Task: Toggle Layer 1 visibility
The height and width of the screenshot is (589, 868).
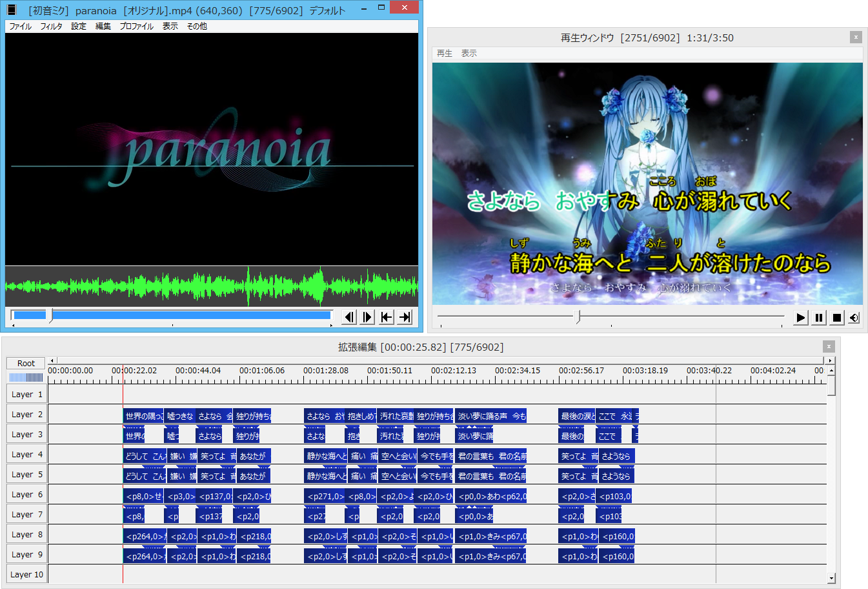Action: click(26, 394)
